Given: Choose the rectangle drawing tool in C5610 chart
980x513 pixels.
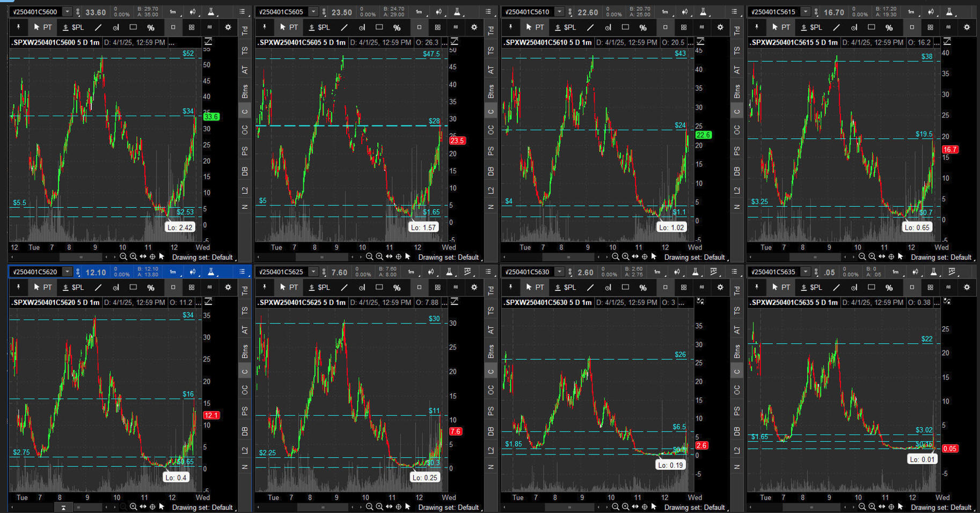Looking at the screenshot, I should [x=625, y=27].
